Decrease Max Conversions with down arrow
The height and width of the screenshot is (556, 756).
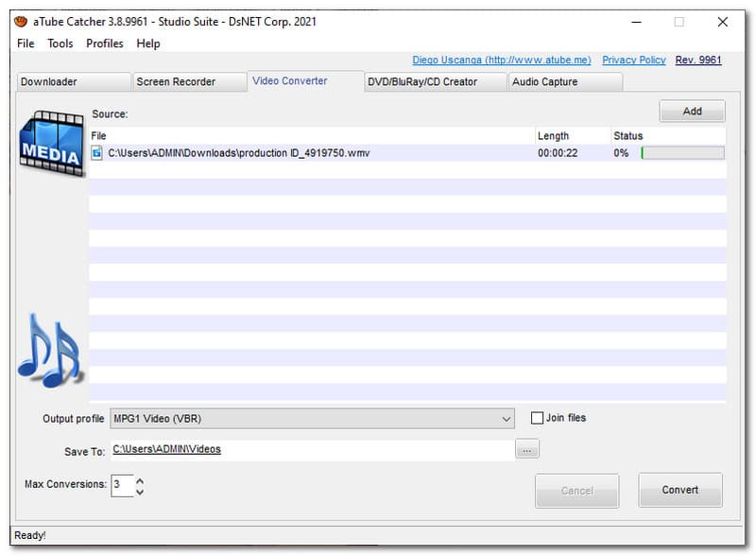point(141,492)
